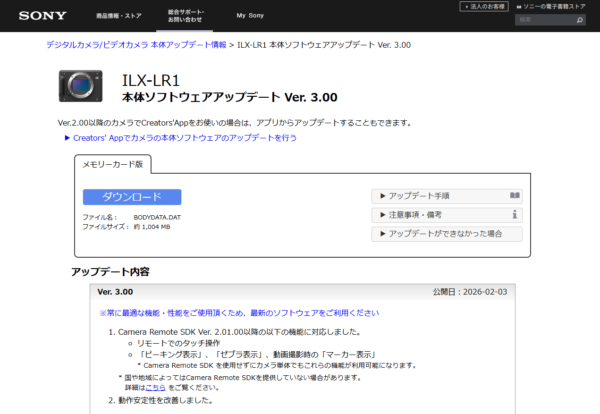The height and width of the screenshot is (414, 600).
Task: Click the 法人のお客様 button
Action: pos(484,7)
